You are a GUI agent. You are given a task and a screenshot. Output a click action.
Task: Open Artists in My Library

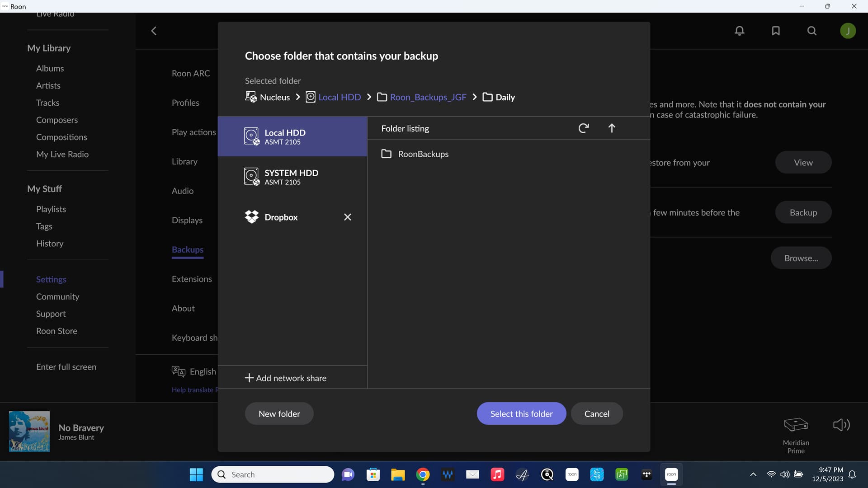pos(48,85)
